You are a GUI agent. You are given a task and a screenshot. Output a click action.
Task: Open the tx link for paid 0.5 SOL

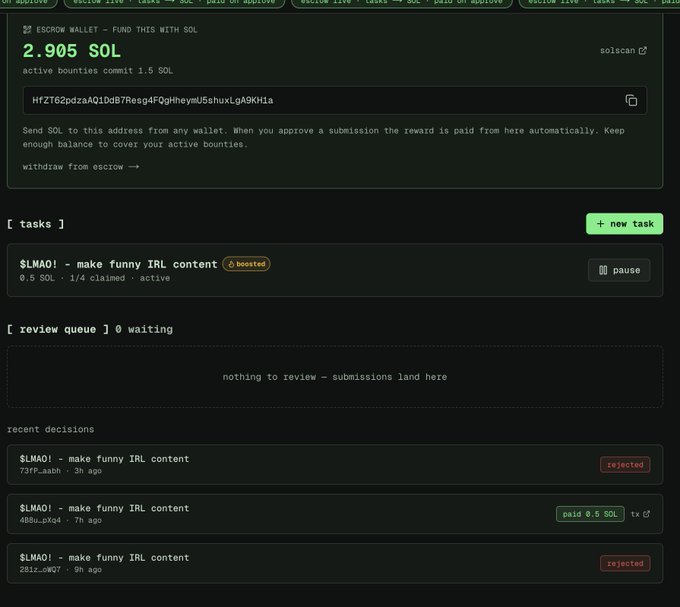coord(640,514)
